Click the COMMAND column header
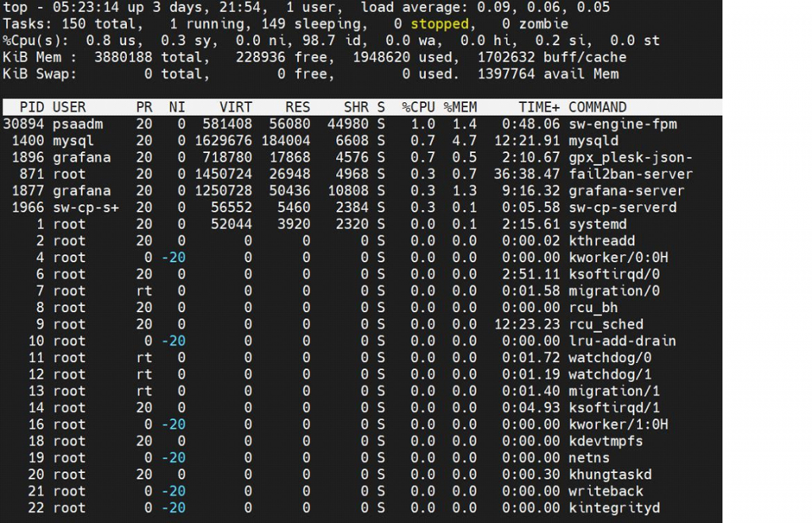Viewport: 812px width, 523px height. (x=597, y=107)
